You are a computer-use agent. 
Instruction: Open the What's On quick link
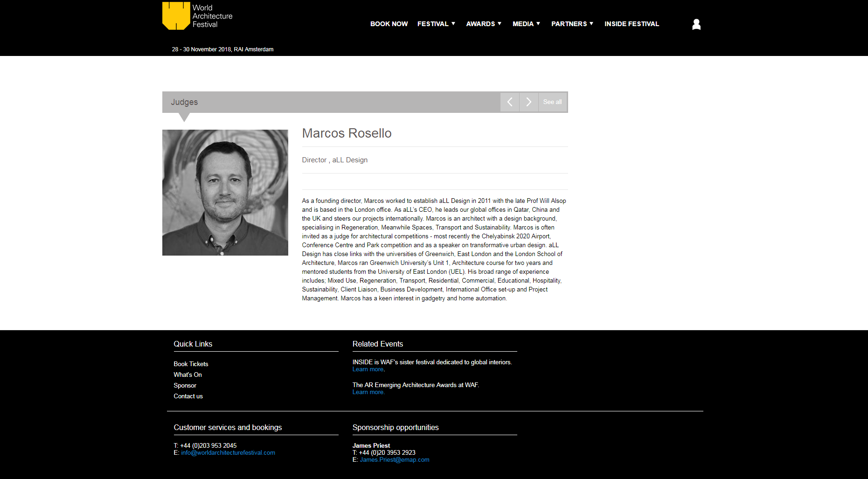point(187,375)
